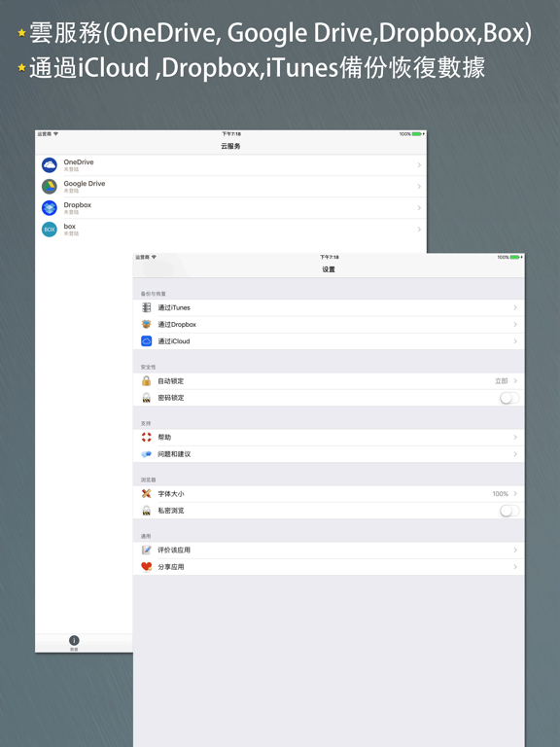Select the 通过Dropbox backup option

[x=329, y=324]
